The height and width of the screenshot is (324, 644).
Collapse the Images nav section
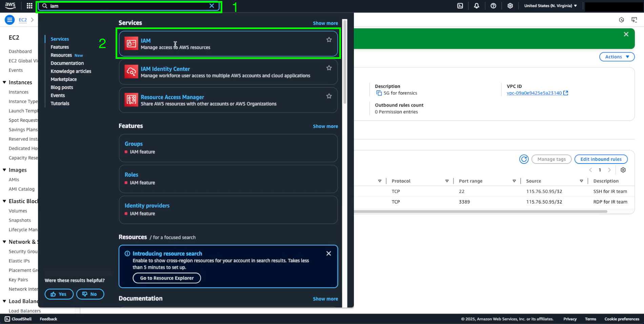4,170
